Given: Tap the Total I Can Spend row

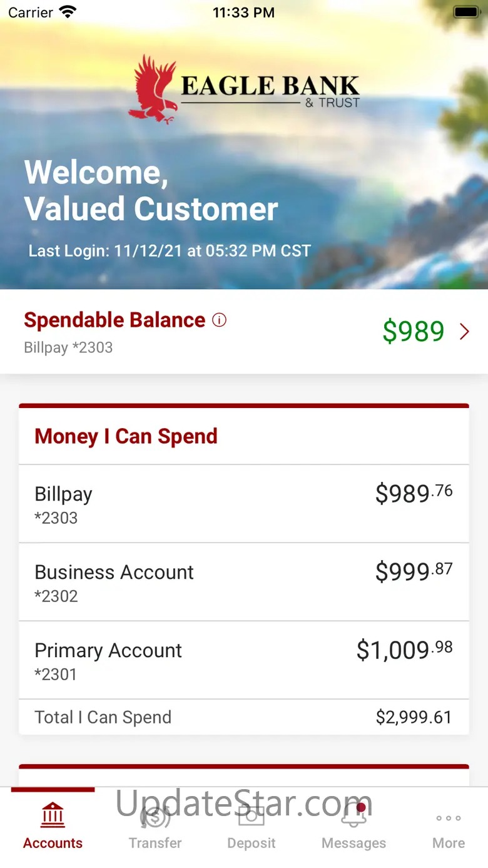Looking at the screenshot, I should click(244, 717).
